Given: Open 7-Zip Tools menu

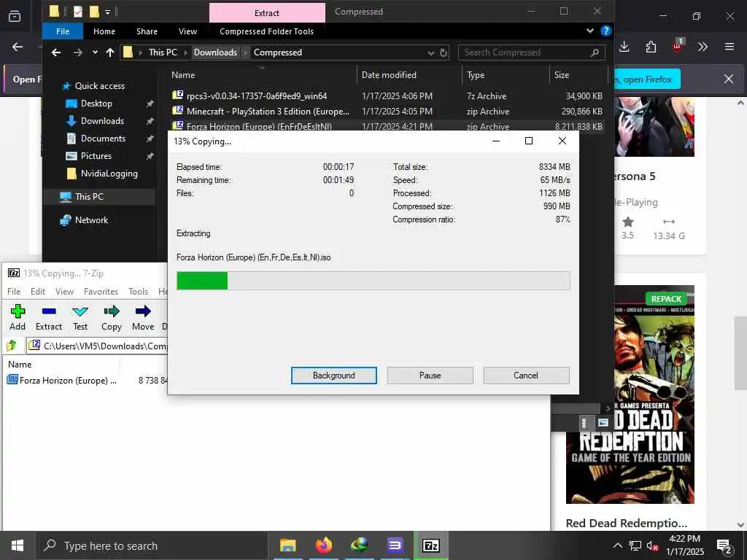Looking at the screenshot, I should [x=138, y=292].
